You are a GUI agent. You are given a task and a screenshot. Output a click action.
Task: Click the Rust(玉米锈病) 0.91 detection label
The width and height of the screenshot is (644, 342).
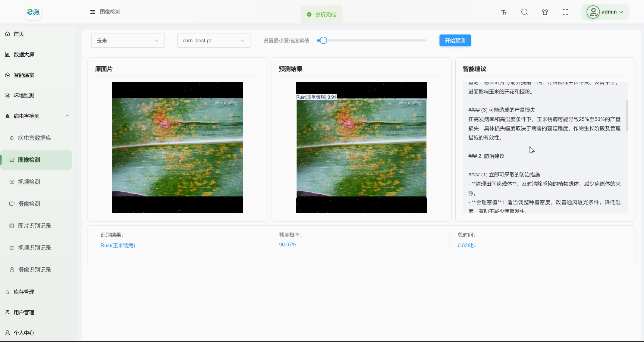point(316,97)
